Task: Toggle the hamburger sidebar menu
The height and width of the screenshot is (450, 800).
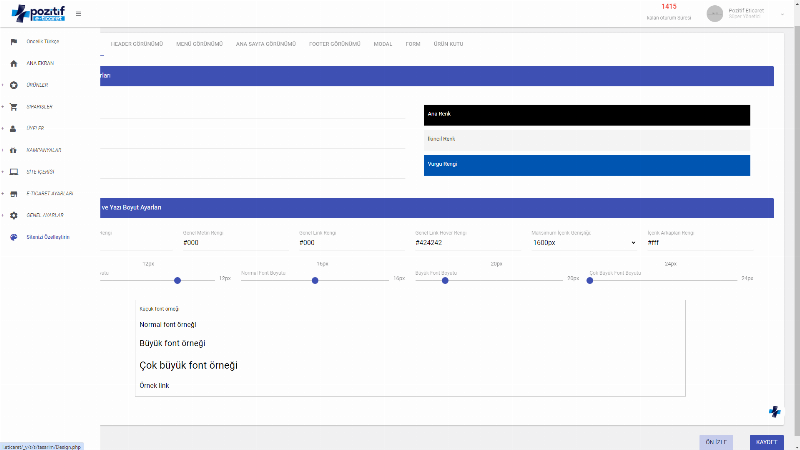Action: 78,14
